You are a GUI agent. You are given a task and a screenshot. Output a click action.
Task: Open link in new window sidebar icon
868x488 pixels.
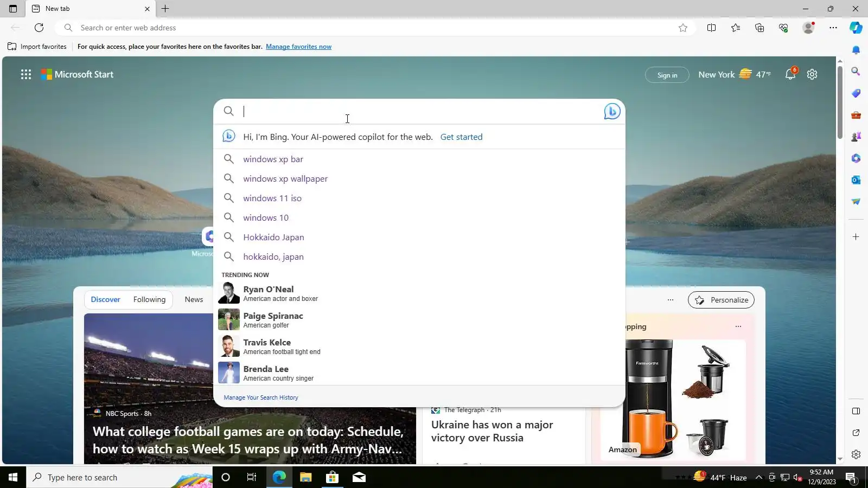pos(856,433)
